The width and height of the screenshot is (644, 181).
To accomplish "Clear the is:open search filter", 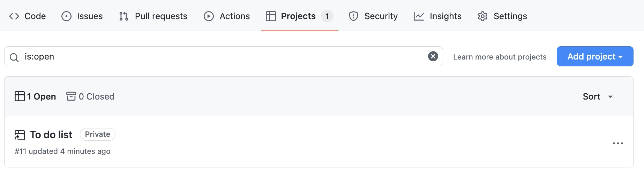I will (x=433, y=56).
